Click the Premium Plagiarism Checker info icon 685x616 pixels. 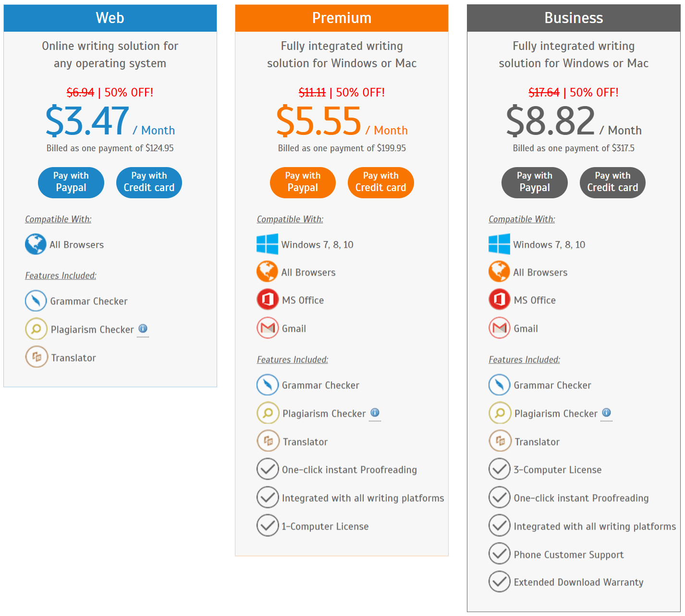[x=375, y=412]
